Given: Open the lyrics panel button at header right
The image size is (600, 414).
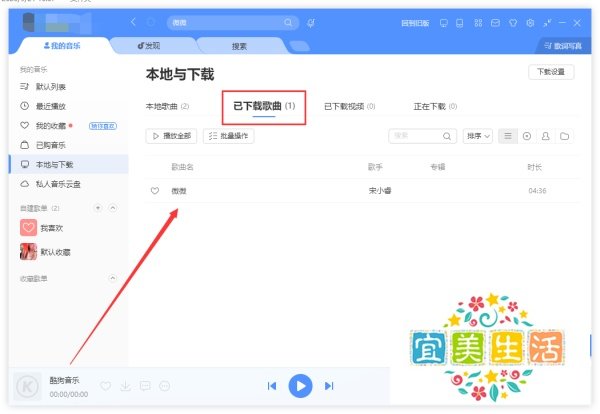Looking at the screenshot, I should [x=563, y=46].
